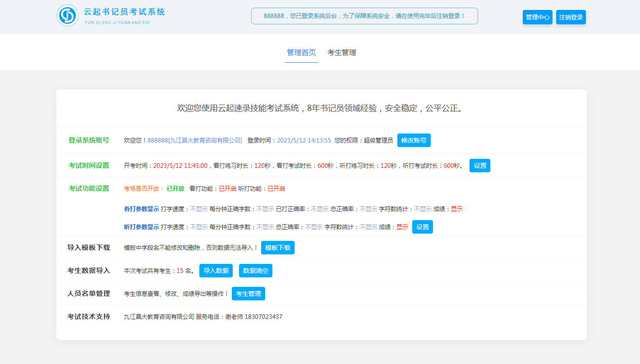This screenshot has height=364, width=640.
Task: Click the candidate count 15 名
Action: (184, 271)
